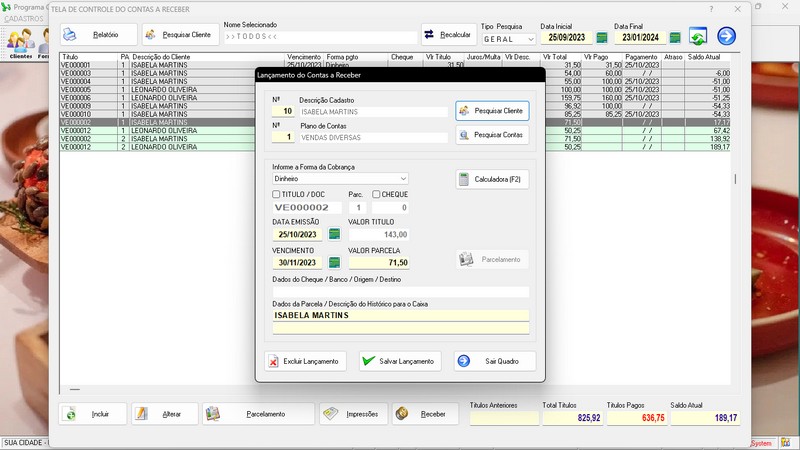Click the Relatório button
The height and width of the screenshot is (450, 800).
point(98,35)
